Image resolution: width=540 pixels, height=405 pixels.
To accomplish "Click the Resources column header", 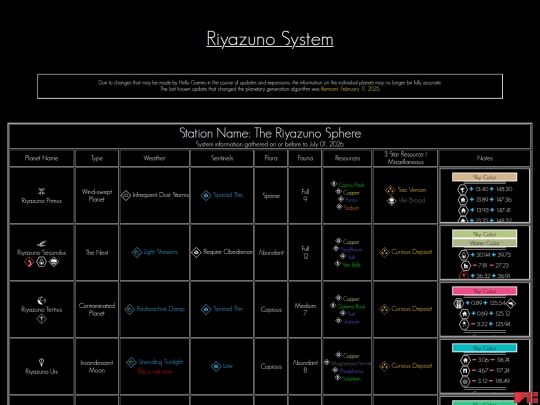I will point(347,158).
